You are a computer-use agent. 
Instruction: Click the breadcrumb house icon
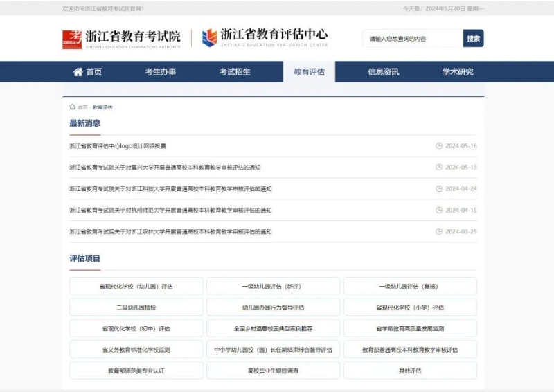[x=73, y=107]
